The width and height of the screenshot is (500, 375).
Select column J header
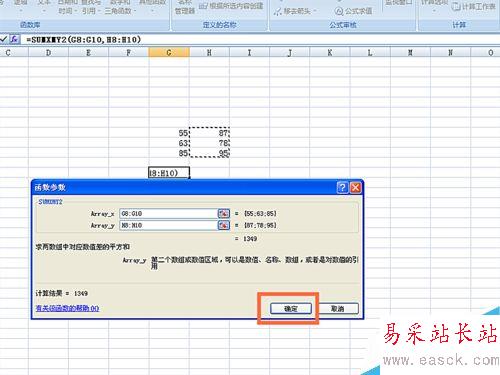tap(290, 53)
